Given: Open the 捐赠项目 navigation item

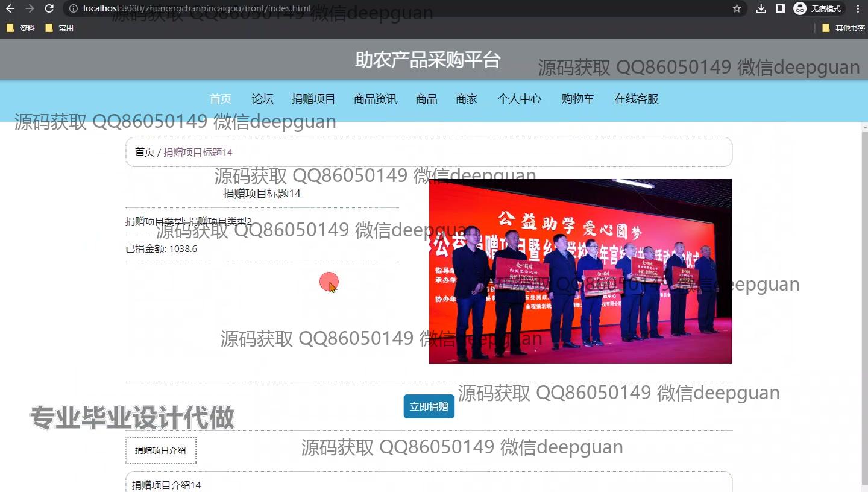Looking at the screenshot, I should (x=313, y=99).
